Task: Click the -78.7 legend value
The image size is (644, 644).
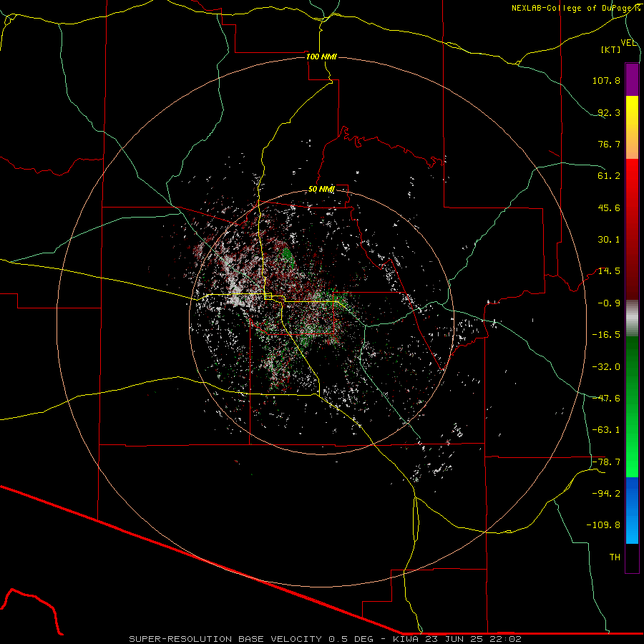Action: point(606,462)
